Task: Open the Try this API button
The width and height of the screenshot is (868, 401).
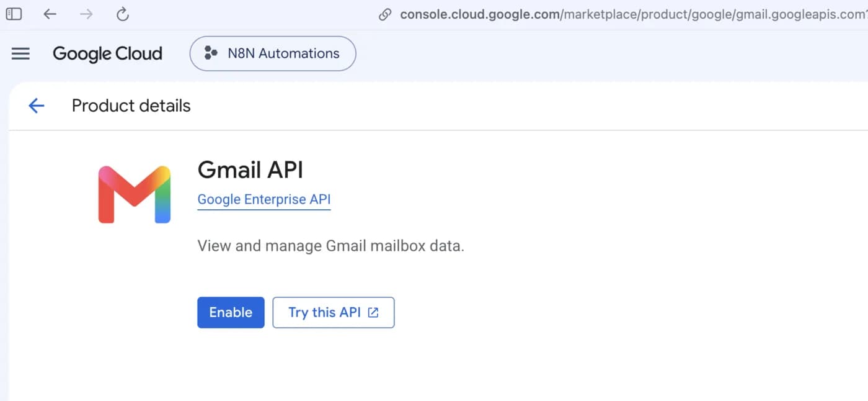Action: pos(334,312)
